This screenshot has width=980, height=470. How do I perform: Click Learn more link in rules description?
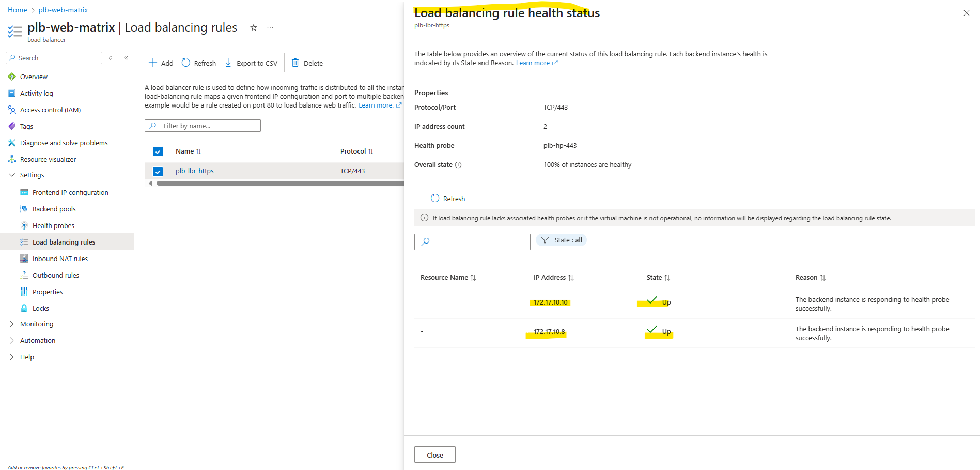pyautogui.click(x=380, y=105)
